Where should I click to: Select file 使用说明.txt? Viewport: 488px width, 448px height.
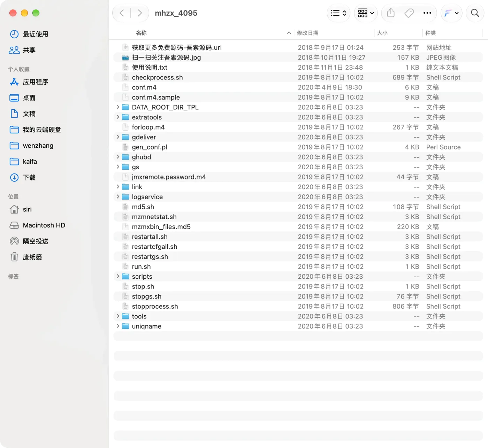pos(298,68)
